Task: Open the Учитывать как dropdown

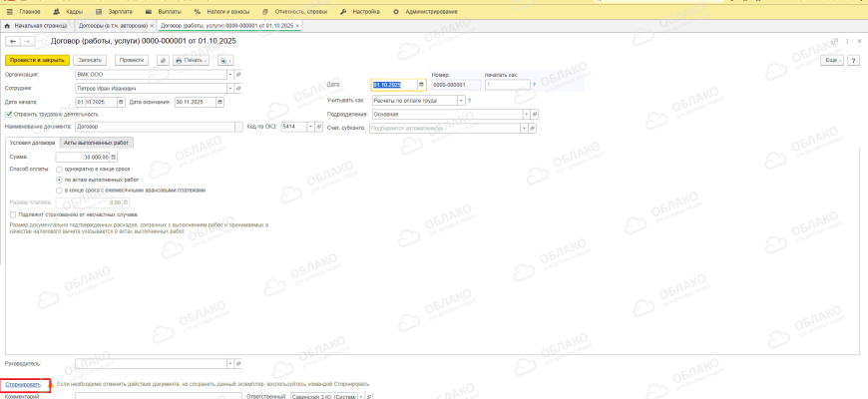Action: [x=461, y=100]
